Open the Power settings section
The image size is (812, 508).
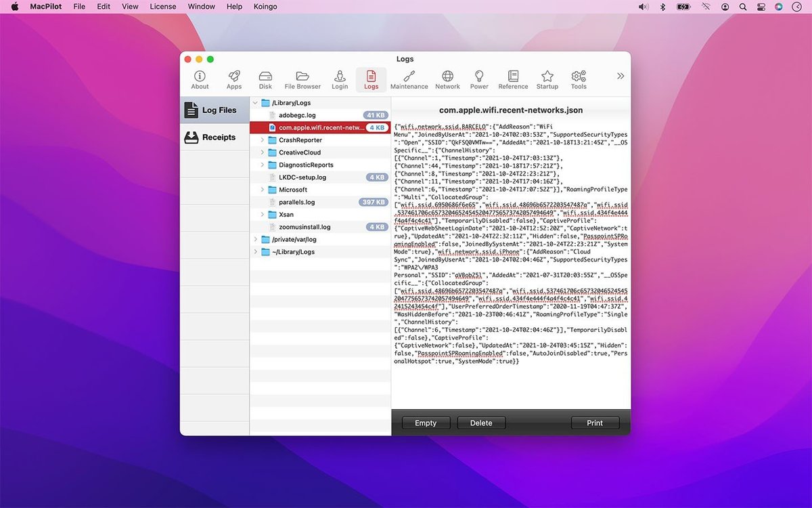tap(479, 79)
